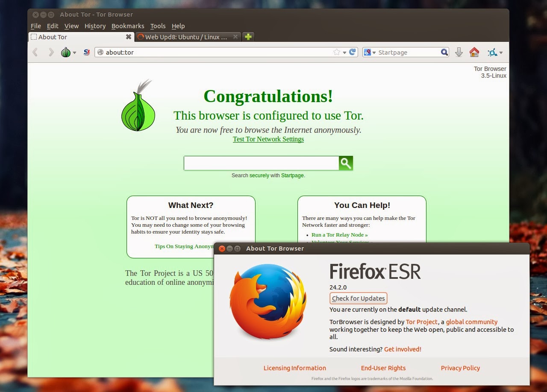
Task: Click the Get involved! link
Action: coord(403,349)
